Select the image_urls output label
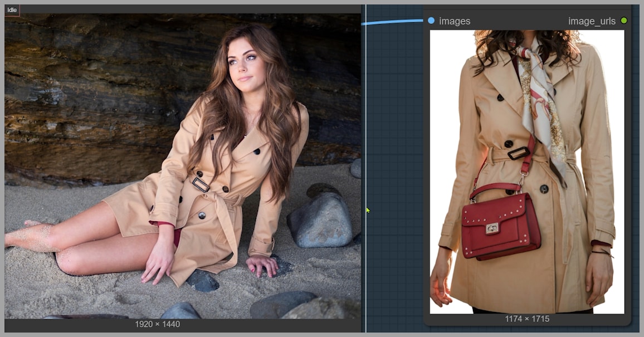644x337 pixels. (x=591, y=21)
